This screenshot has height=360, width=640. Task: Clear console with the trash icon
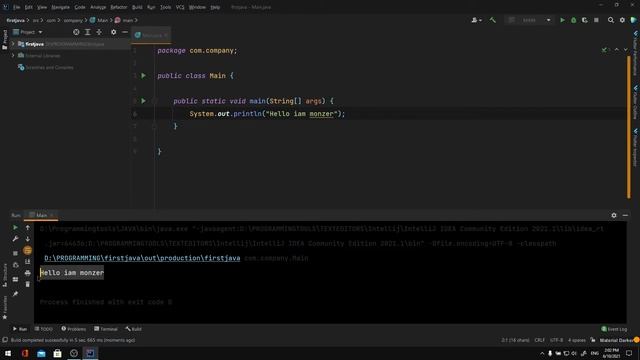click(28, 284)
